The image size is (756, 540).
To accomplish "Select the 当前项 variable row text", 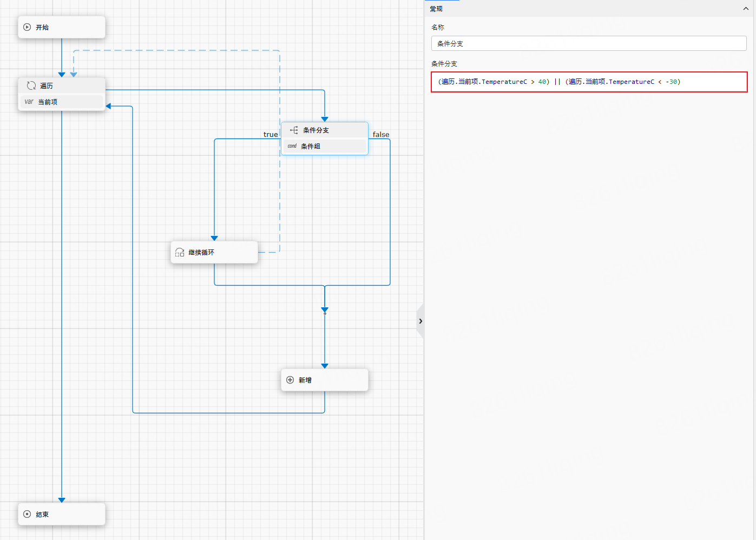I will click(48, 102).
